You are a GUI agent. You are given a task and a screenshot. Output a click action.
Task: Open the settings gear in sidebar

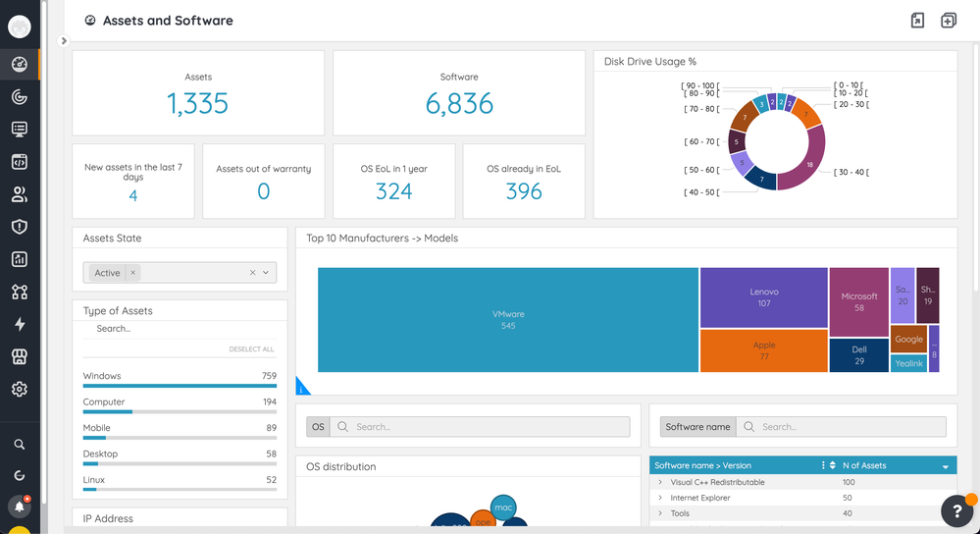pyautogui.click(x=19, y=389)
